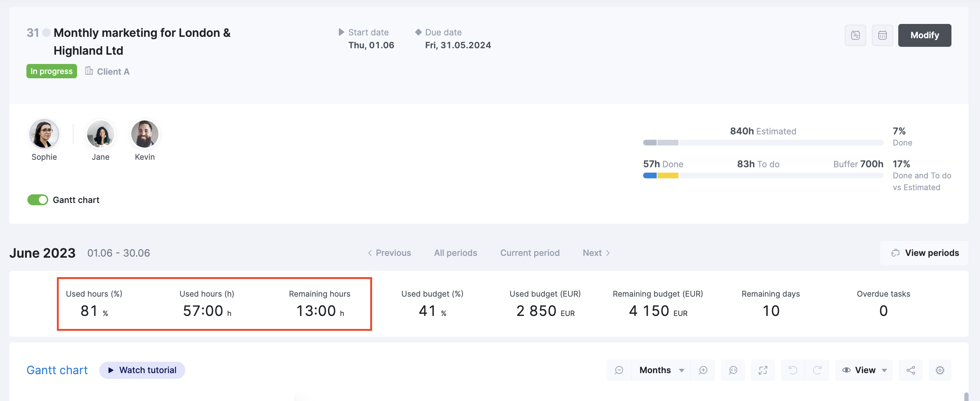
Task: Click the Done/To do progress bar
Action: click(762, 175)
